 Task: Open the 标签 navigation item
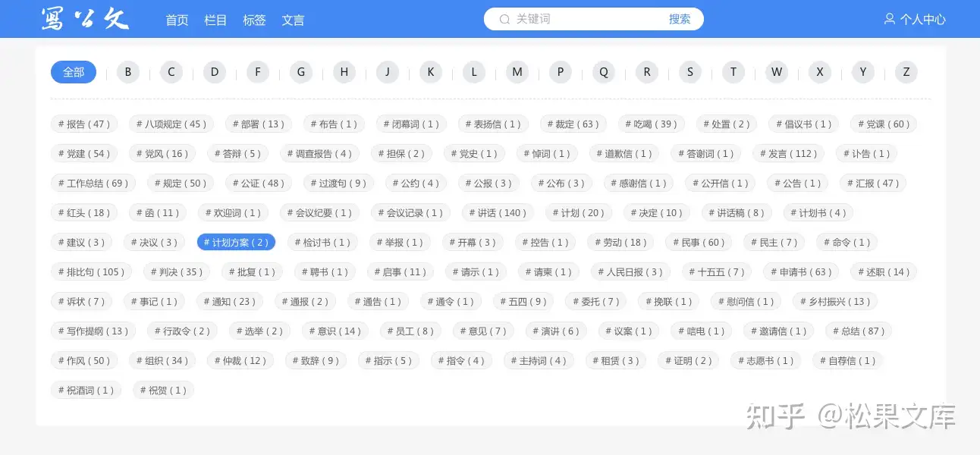click(254, 20)
